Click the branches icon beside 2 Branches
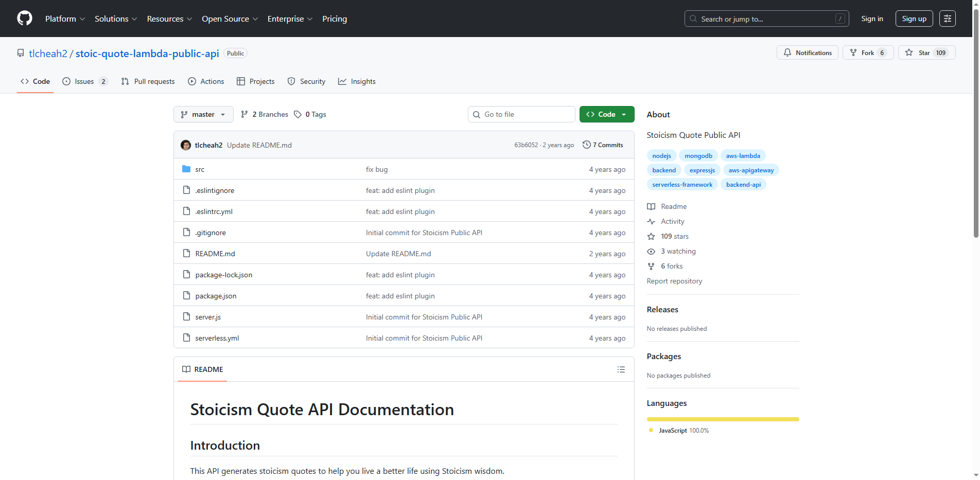Viewport: 980px width, 480px height. coord(244,114)
